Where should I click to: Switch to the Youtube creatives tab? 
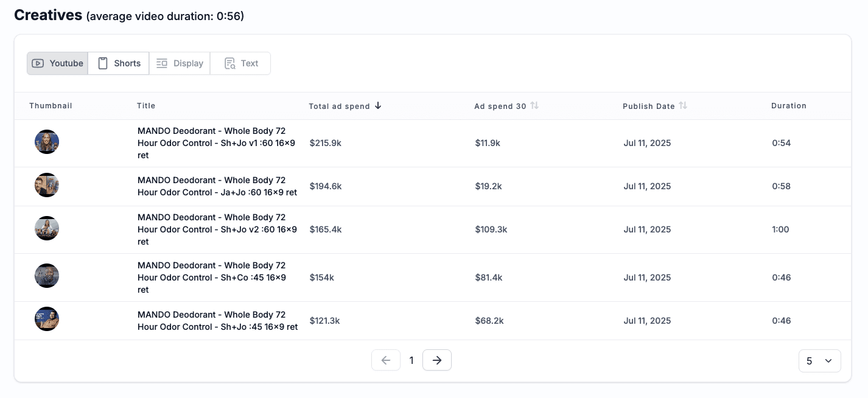pyautogui.click(x=58, y=63)
